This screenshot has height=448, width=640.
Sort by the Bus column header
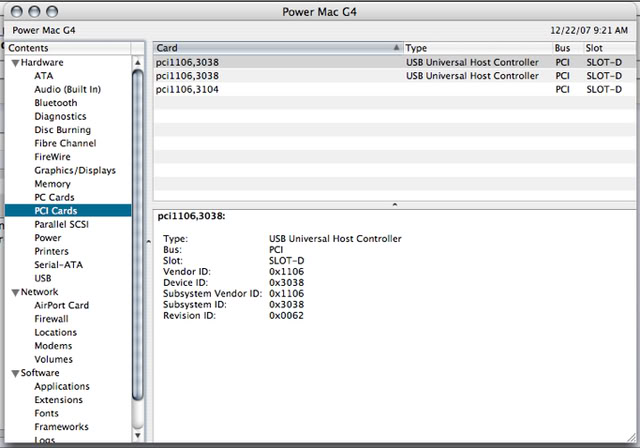568,48
